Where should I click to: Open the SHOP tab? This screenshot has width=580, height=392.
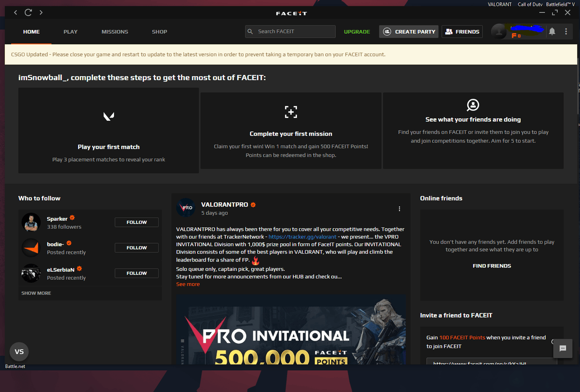(x=159, y=32)
